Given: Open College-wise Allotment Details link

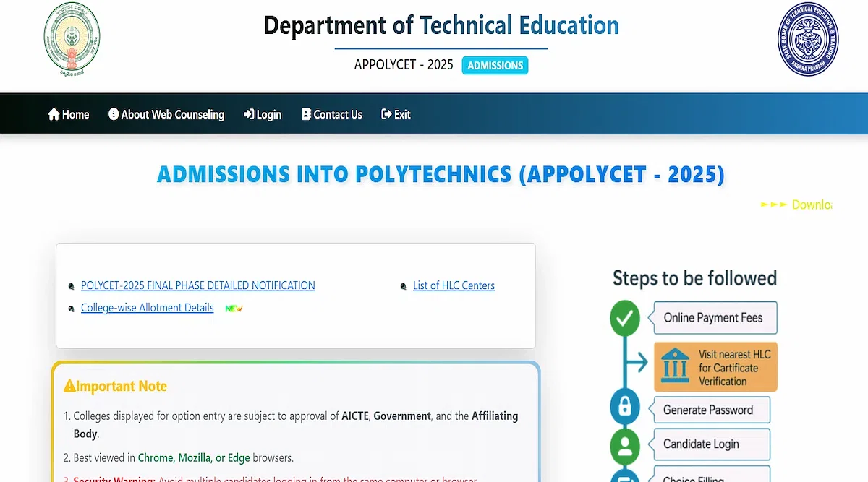Looking at the screenshot, I should 148,308.
